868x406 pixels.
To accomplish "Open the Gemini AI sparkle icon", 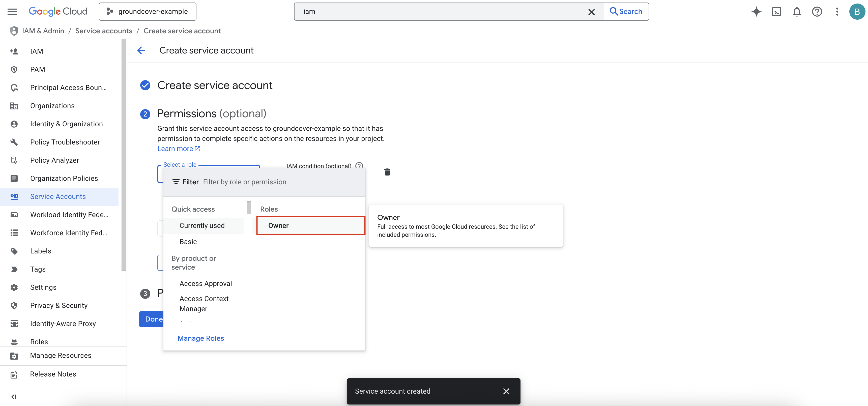I will [x=756, y=11].
